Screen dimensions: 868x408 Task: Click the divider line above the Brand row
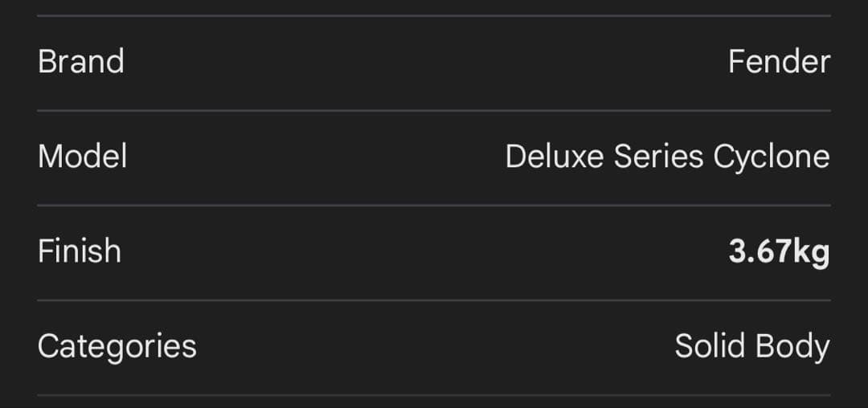pos(434,15)
